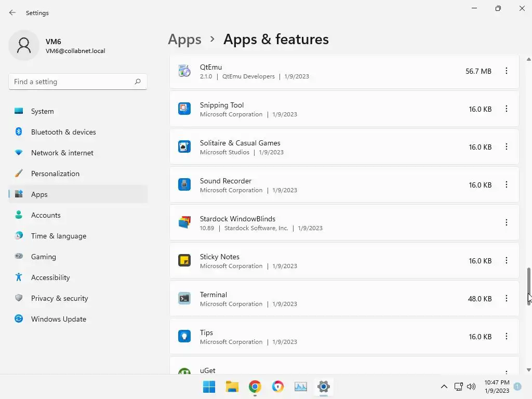Image resolution: width=532 pixels, height=399 pixels.
Task: Open Bluetooth & devices settings
Action: (78, 132)
